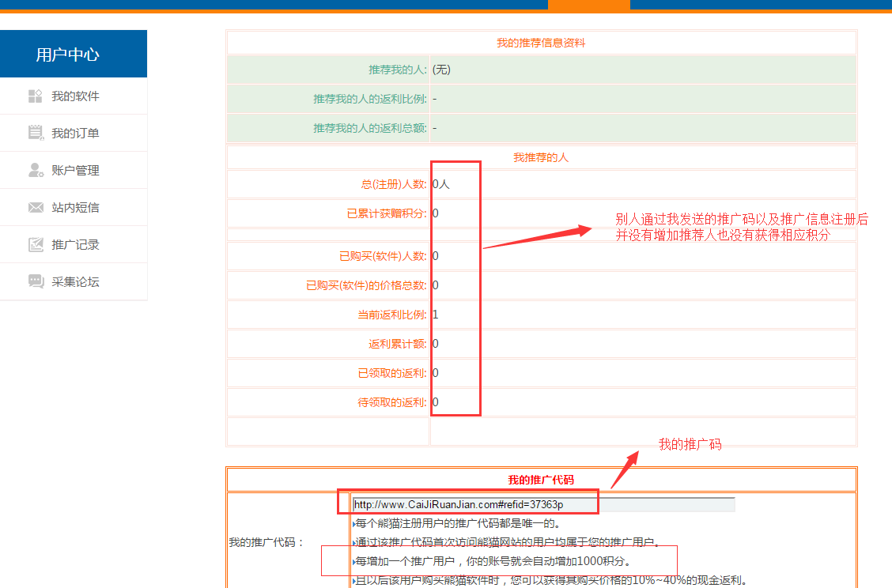Screen dimensions: 892x588
Task: Click the 用户中心 header
Action: (74, 54)
